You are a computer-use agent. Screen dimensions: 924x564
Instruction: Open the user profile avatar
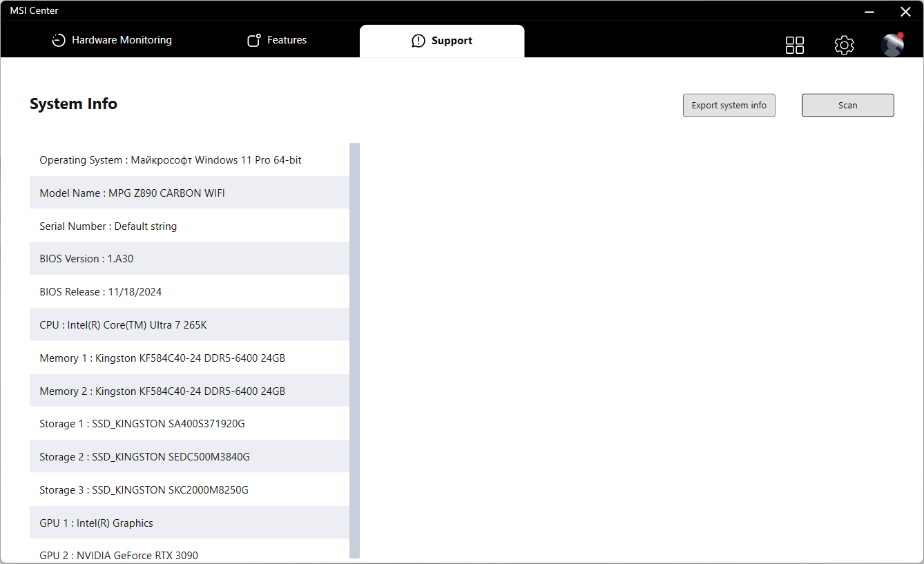(892, 44)
